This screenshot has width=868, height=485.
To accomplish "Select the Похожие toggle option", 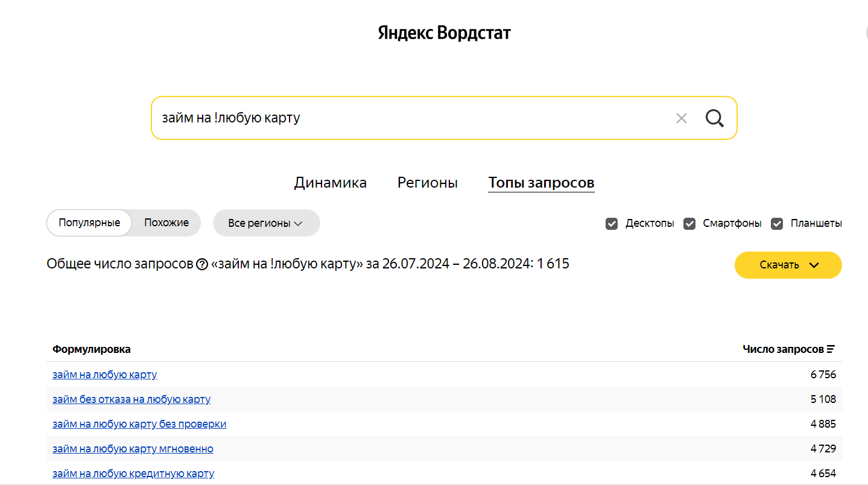I will point(166,223).
